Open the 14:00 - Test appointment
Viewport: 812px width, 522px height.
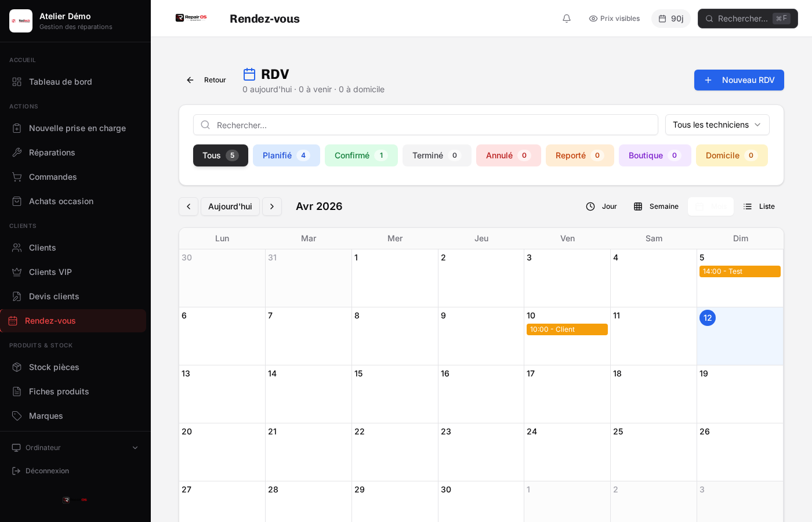pos(740,271)
